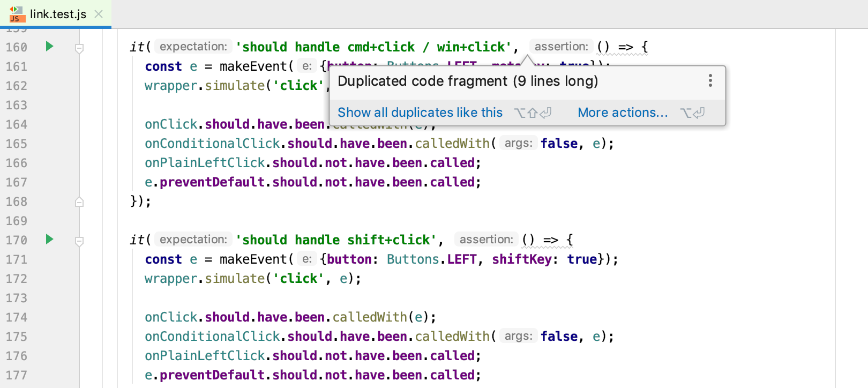Viewport: 868px width, 388px height.
Task: Open the three-dot menu in the duplicate popup
Action: click(x=710, y=81)
